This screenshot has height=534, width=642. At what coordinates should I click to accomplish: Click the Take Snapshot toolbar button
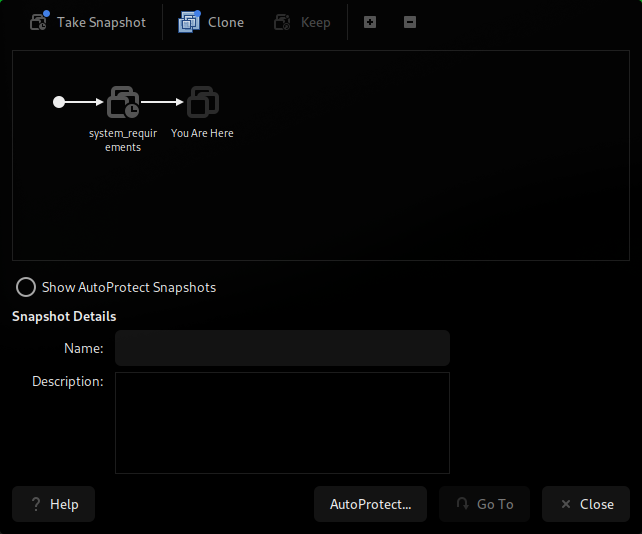tap(88, 22)
